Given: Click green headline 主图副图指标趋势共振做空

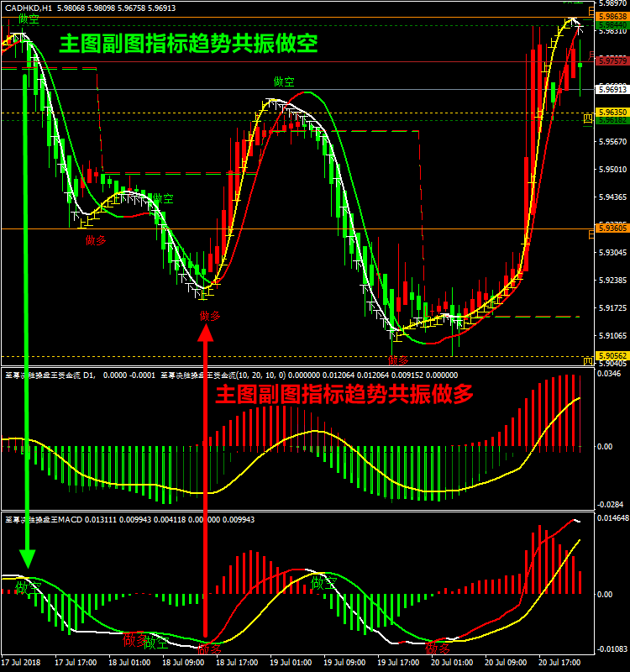Looking at the screenshot, I should (x=187, y=44).
